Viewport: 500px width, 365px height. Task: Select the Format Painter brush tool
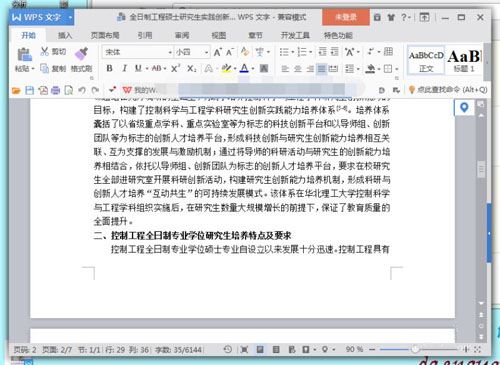tap(81, 54)
